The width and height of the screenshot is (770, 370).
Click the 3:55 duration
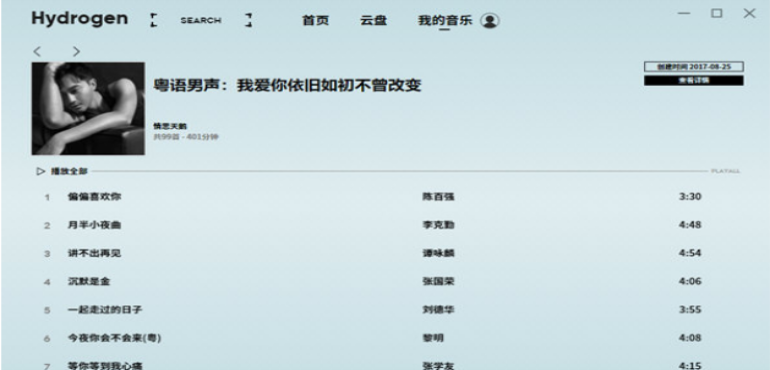(x=690, y=310)
